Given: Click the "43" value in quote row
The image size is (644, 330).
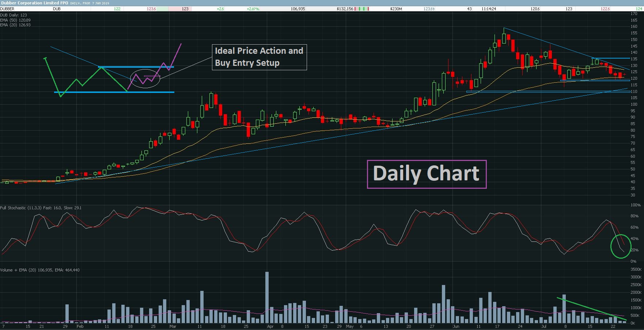Looking at the screenshot, I should tap(469, 9).
